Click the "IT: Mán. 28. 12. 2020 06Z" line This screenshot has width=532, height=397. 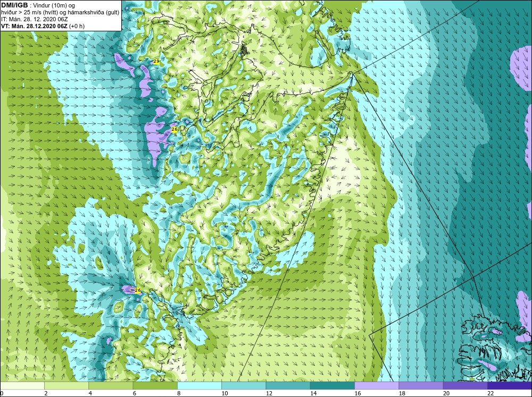34,19
